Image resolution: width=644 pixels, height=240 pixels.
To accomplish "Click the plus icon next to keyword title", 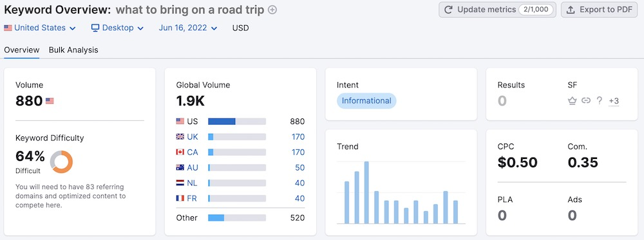I will click(272, 10).
